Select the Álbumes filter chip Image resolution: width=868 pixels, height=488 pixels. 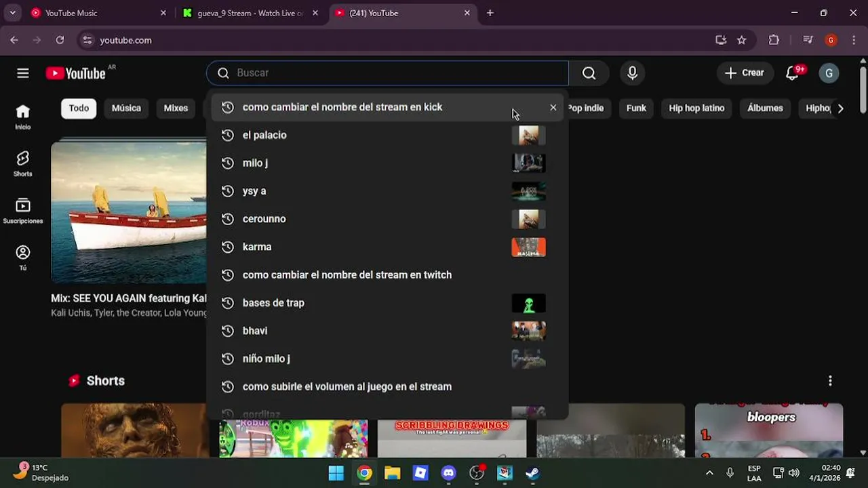pos(765,108)
